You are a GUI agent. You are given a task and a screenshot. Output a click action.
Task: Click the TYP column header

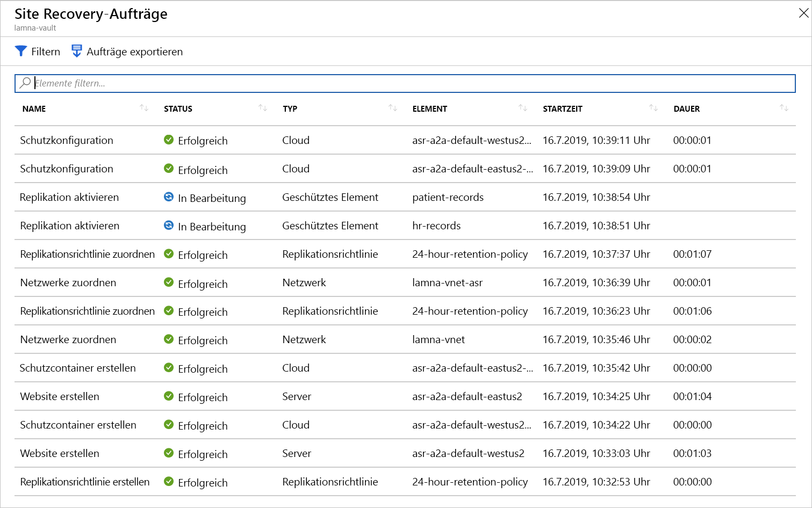pyautogui.click(x=290, y=108)
